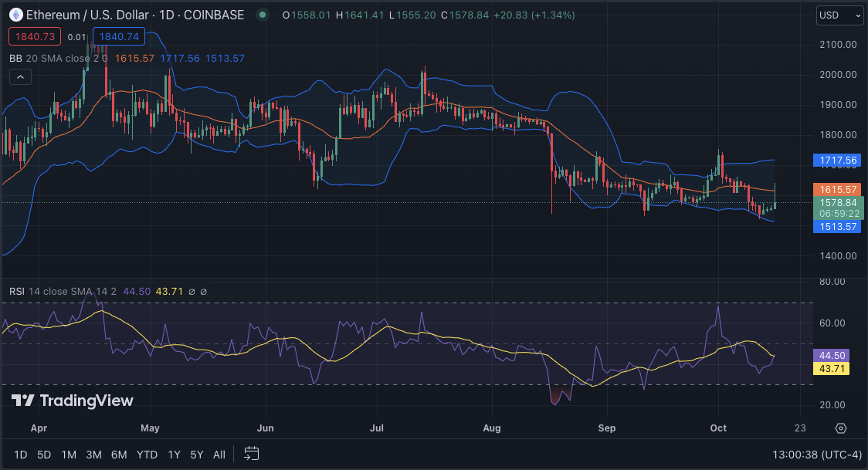
Task: Click the red sell price 1840.73 button
Action: [35, 36]
